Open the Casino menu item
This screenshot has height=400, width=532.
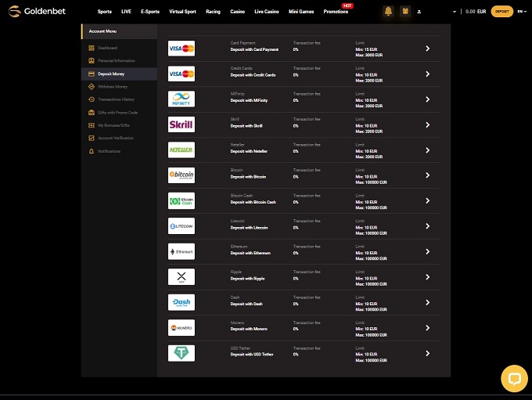click(235, 12)
